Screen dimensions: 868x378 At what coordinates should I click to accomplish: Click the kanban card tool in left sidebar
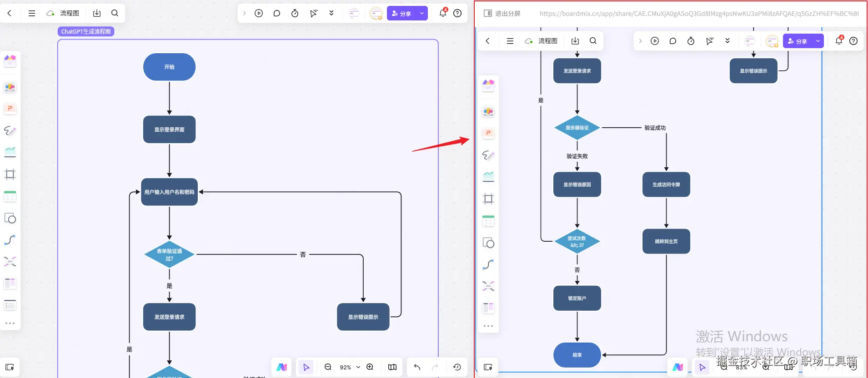tap(10, 283)
